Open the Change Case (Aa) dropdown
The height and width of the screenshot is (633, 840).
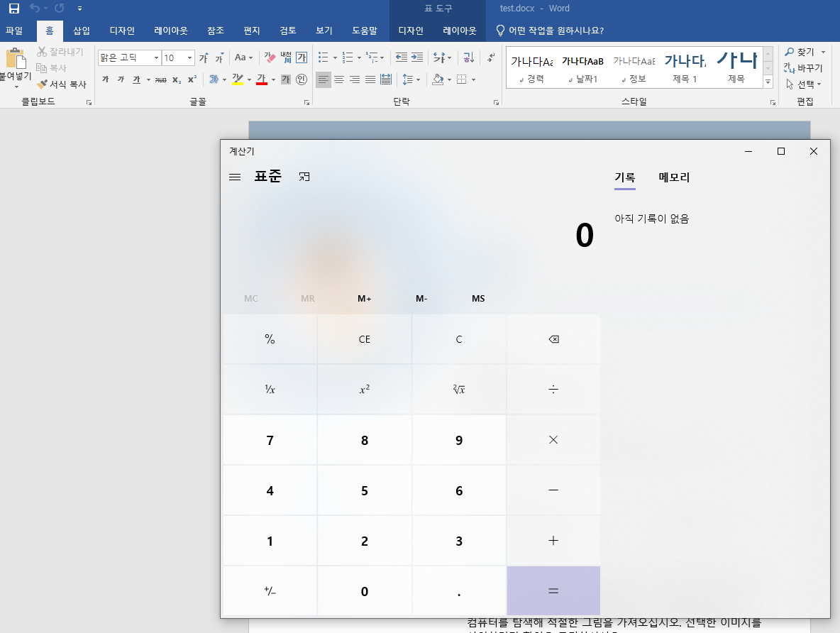[243, 57]
